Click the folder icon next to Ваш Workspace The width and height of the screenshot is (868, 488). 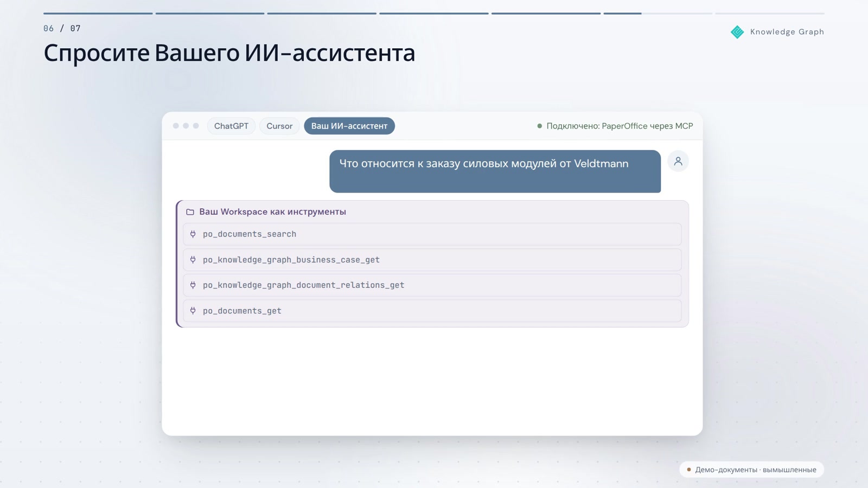click(190, 212)
